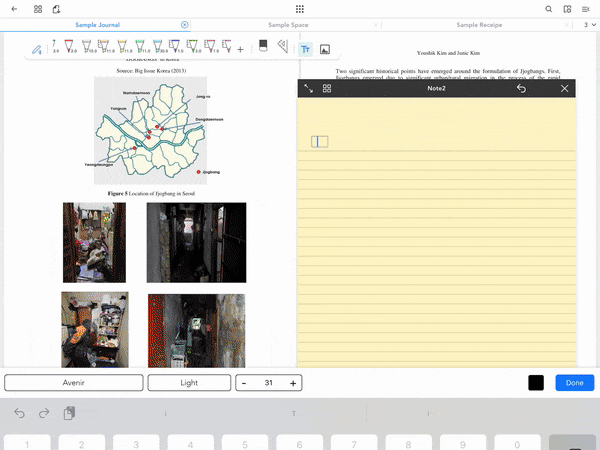The width and height of the screenshot is (600, 450).
Task: Choose the green ruled pen 2.0
Action: tap(193, 46)
